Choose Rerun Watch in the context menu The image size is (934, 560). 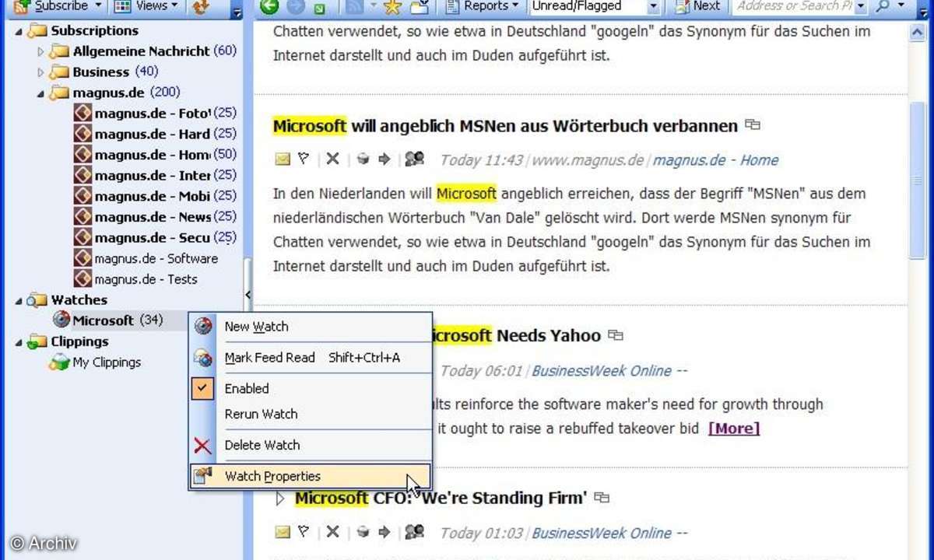tap(311, 414)
